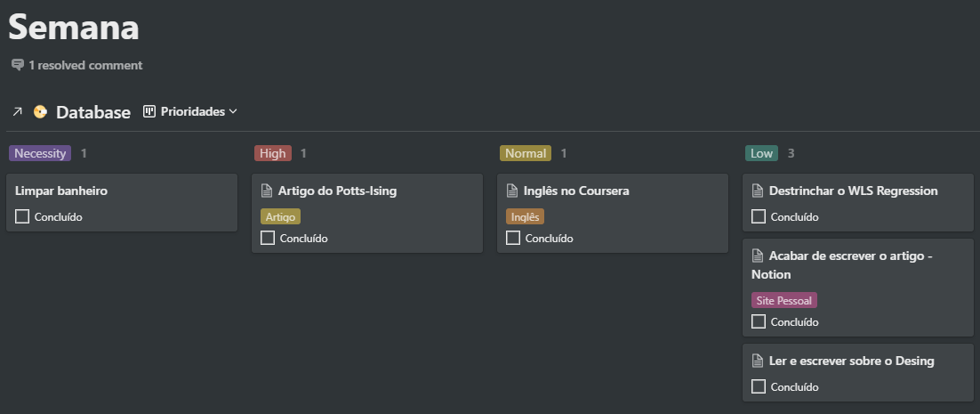Select the Necessity column group label
Viewport: 980px width, 414px height.
[x=40, y=153]
